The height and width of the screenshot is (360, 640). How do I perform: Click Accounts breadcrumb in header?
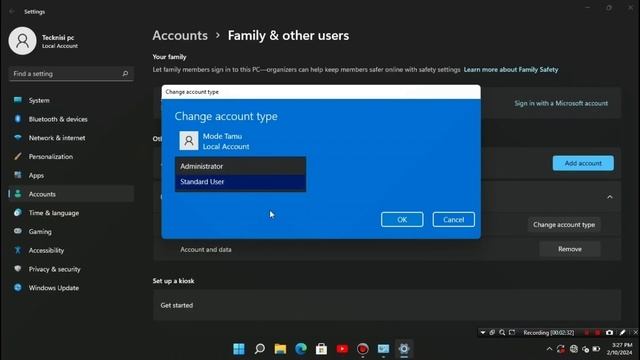(180, 36)
